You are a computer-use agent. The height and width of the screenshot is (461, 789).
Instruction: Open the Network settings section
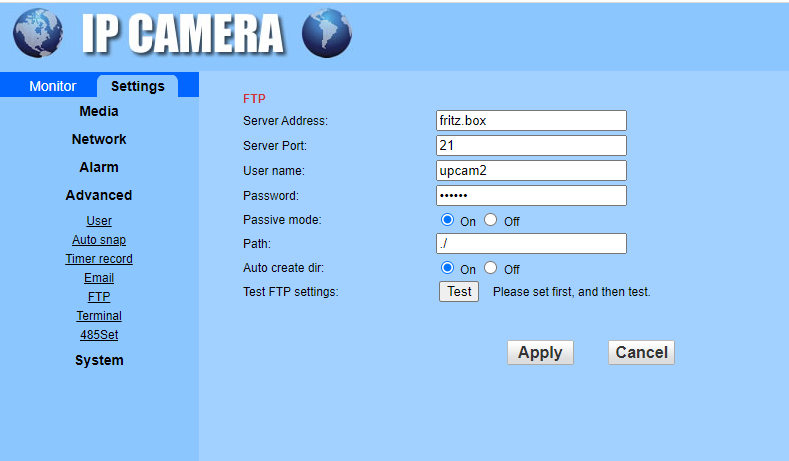pyautogui.click(x=99, y=139)
